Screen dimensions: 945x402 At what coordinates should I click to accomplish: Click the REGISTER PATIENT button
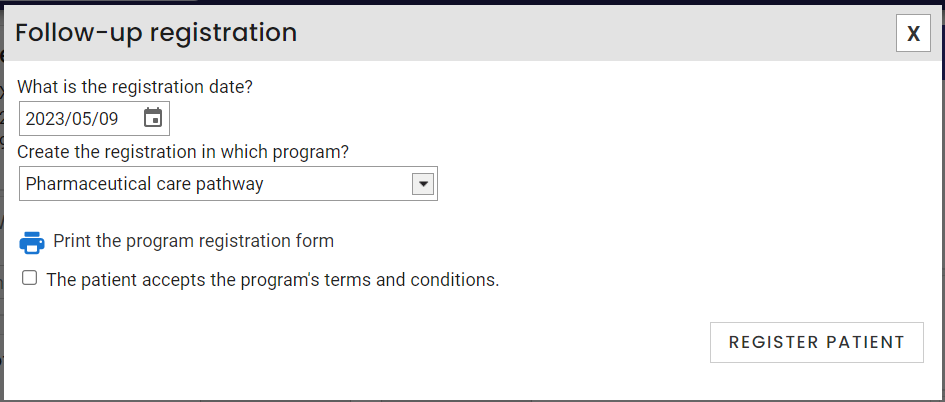point(817,342)
